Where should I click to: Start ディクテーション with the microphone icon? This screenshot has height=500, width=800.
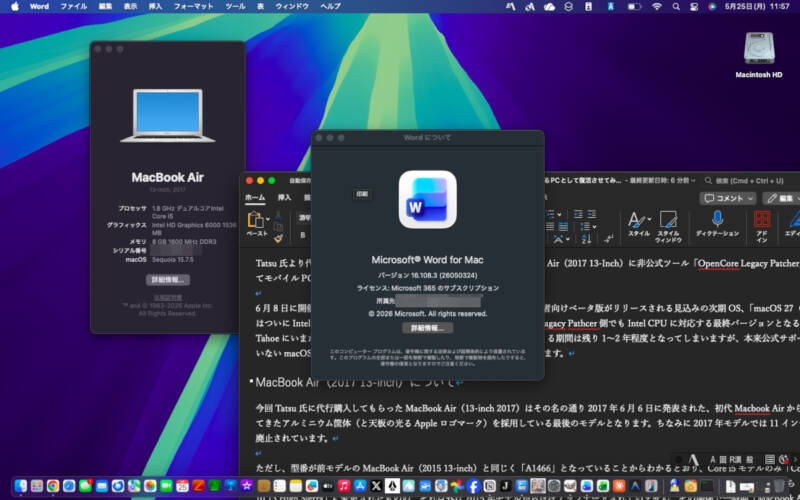[717, 218]
